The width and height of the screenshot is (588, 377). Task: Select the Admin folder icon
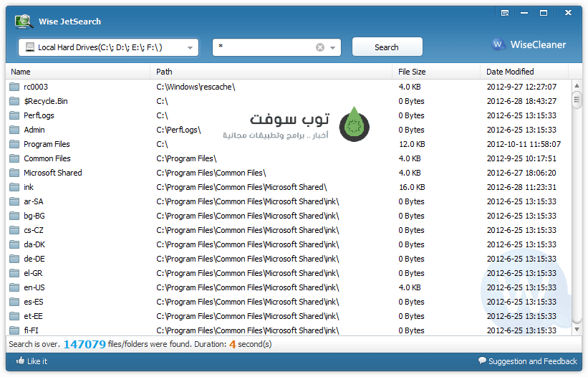(x=14, y=130)
